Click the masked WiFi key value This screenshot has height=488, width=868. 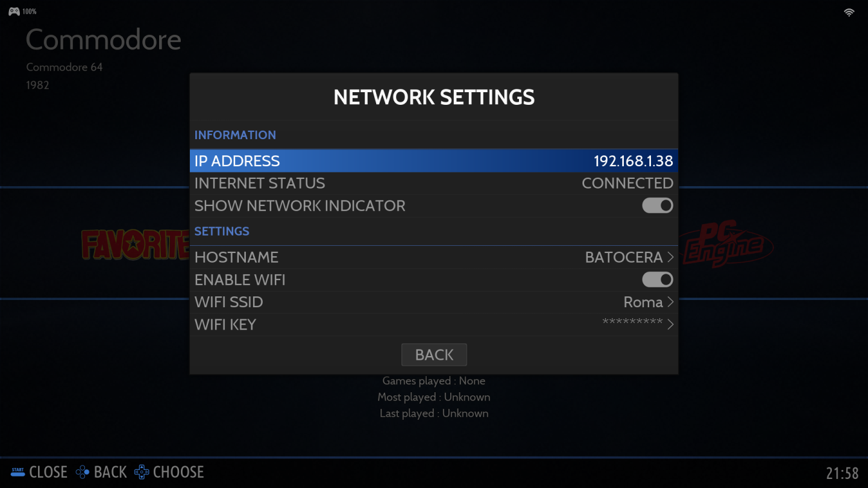[x=632, y=322]
